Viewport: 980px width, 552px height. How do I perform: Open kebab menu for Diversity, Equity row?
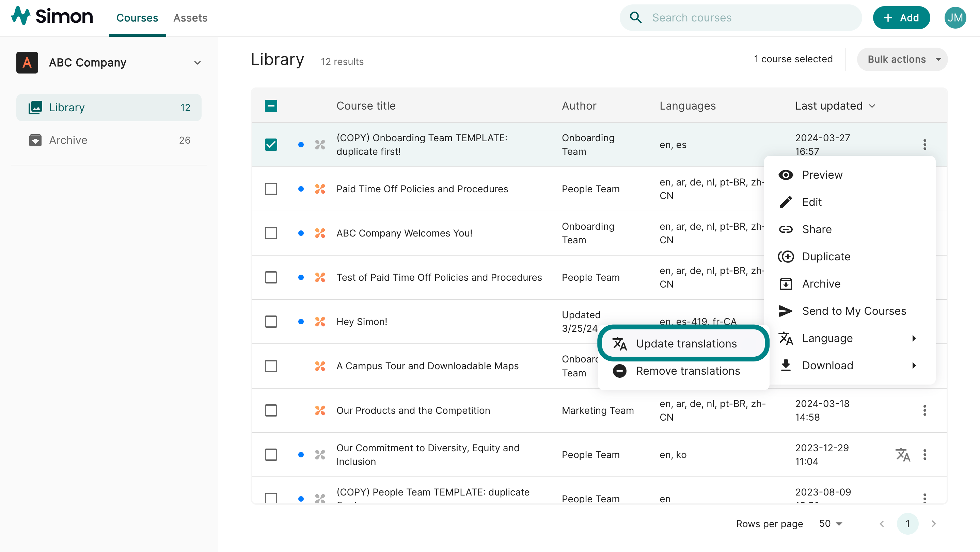[x=924, y=455]
